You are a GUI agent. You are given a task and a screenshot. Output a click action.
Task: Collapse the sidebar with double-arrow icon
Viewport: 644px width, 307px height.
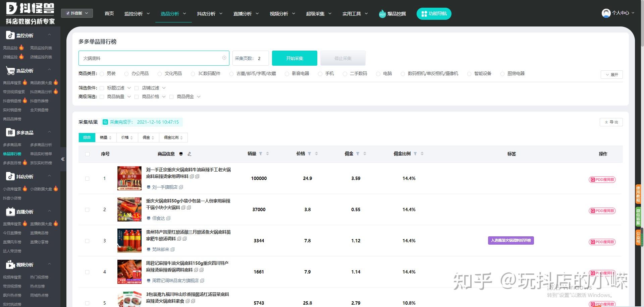[63, 159]
